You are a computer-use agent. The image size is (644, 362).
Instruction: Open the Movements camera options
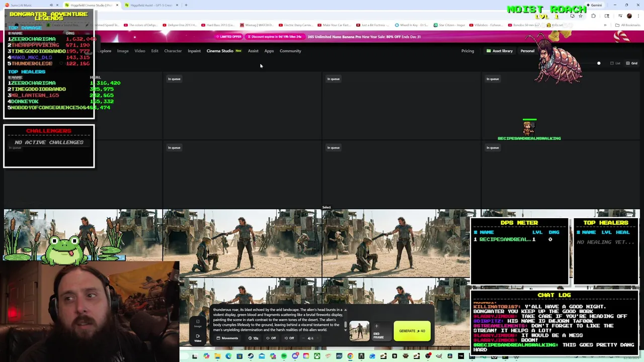tap(227, 338)
